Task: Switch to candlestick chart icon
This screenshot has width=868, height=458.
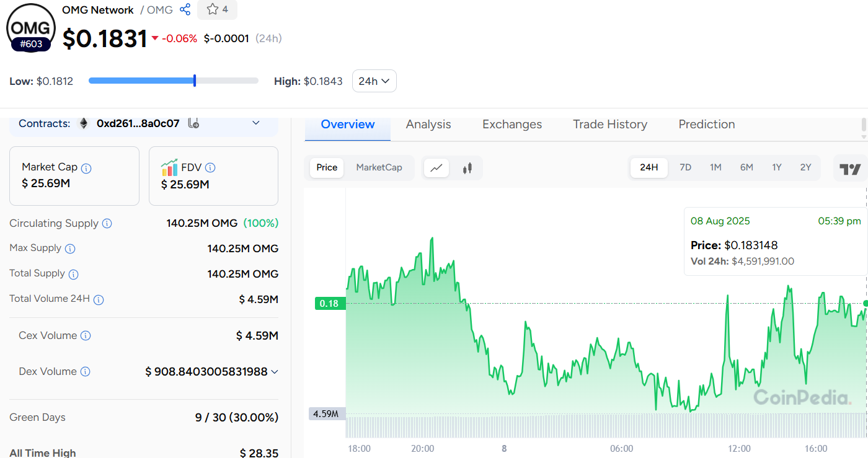Action: point(467,167)
